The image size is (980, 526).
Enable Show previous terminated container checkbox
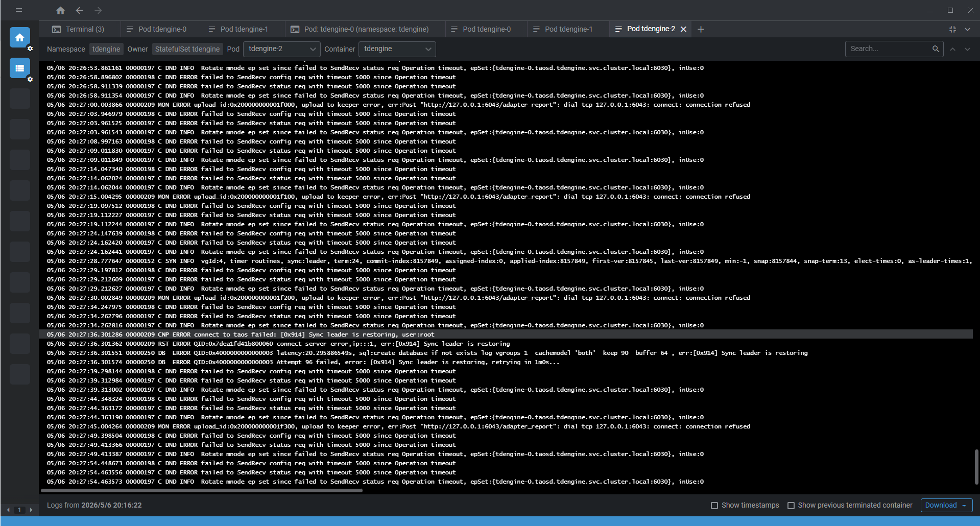(791, 506)
